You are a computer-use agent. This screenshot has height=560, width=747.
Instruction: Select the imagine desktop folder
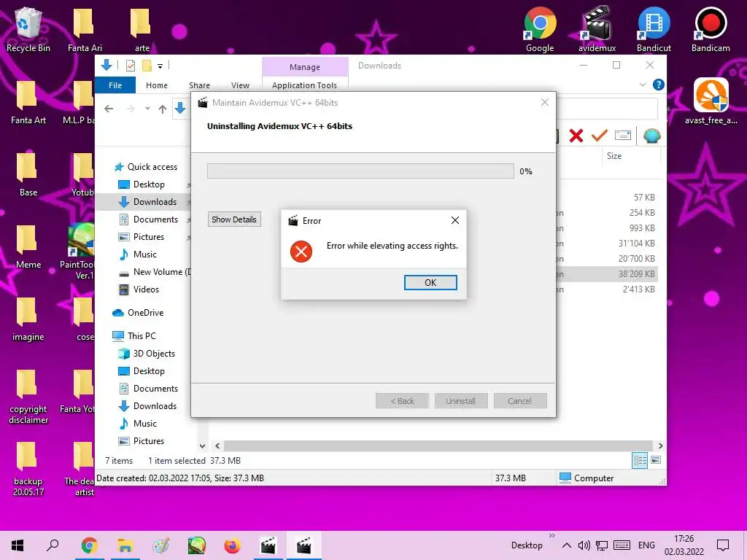tap(28, 319)
